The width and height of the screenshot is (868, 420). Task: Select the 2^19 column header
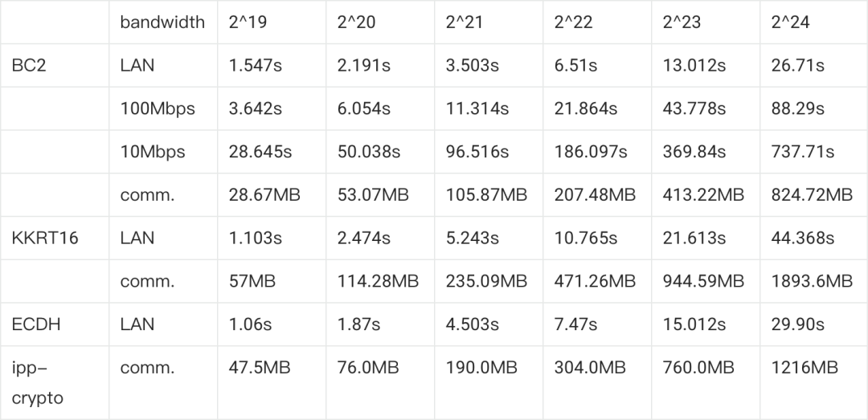tap(248, 22)
